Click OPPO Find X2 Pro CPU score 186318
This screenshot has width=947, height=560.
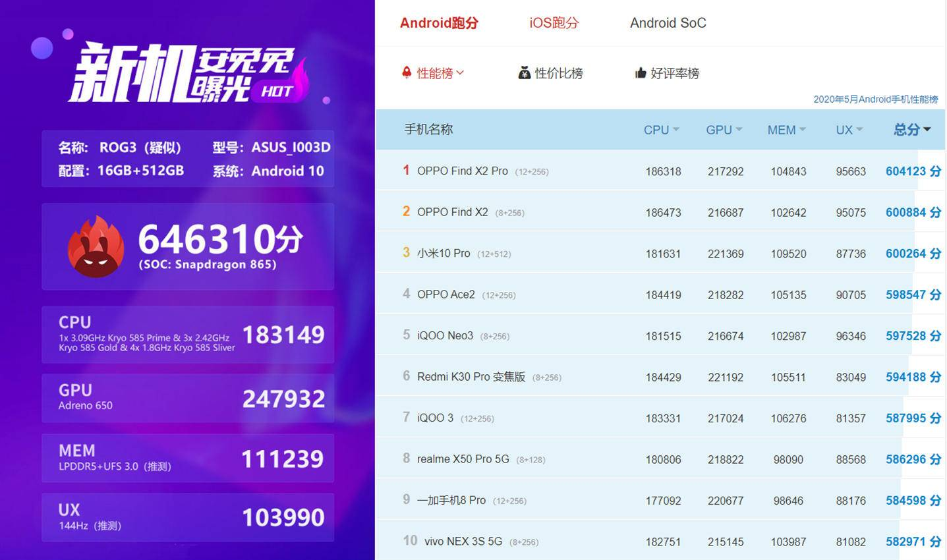pos(663,171)
